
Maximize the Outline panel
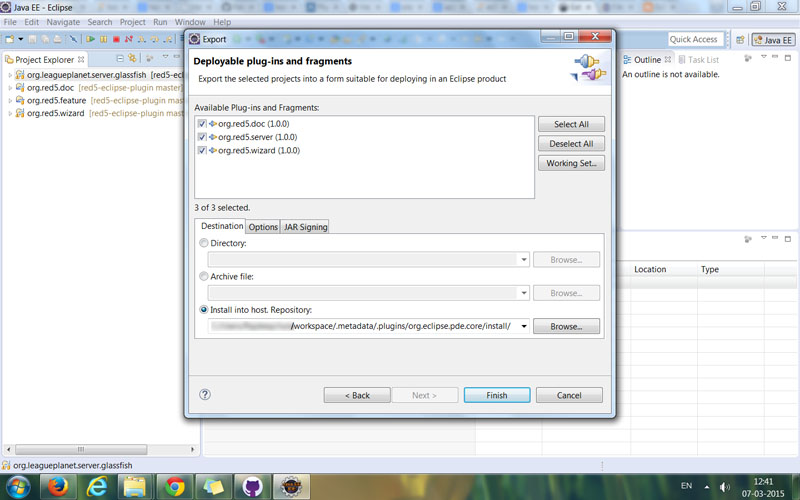click(x=788, y=58)
